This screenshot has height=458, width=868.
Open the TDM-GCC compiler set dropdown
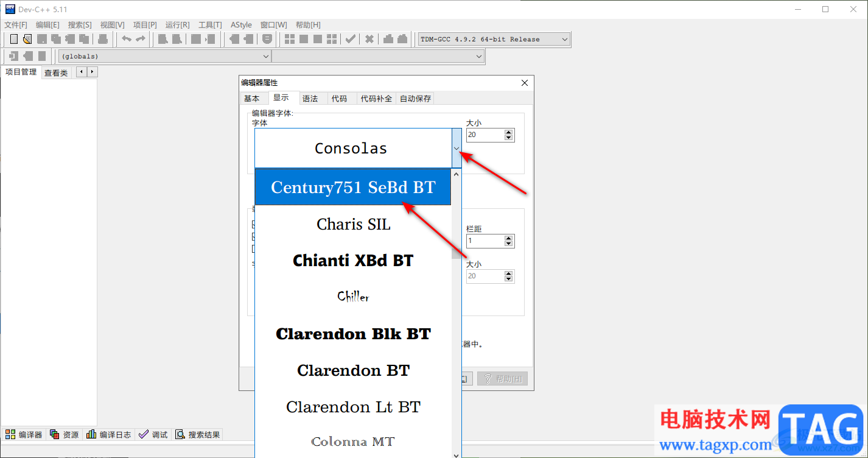tap(564, 39)
